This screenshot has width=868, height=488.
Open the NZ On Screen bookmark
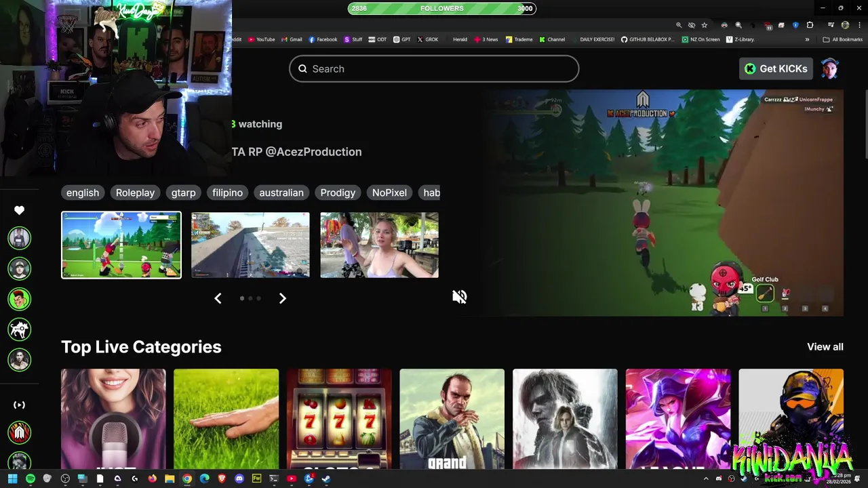(x=701, y=39)
